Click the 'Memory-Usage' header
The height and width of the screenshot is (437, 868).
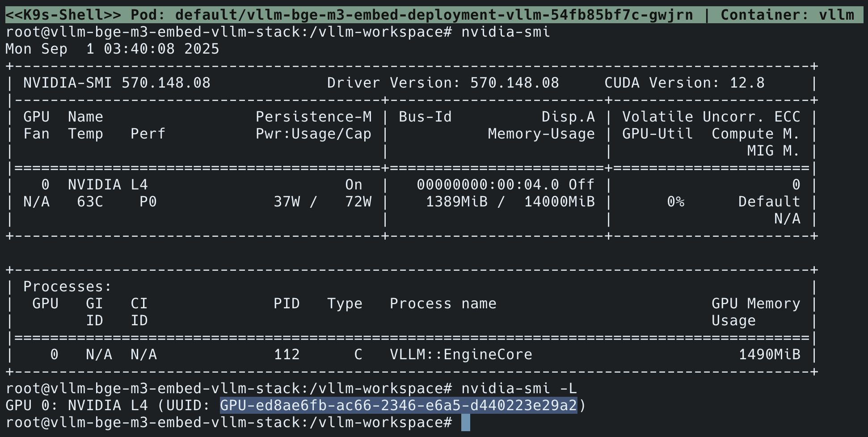541,134
